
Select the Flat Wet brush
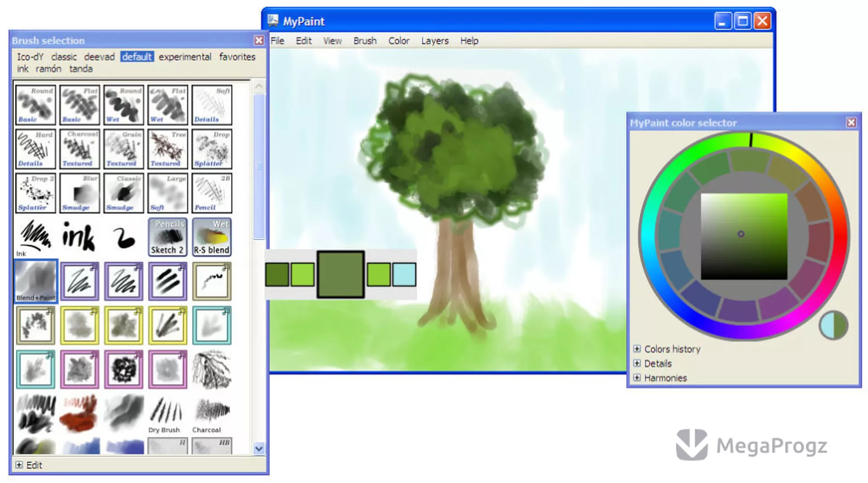168,105
